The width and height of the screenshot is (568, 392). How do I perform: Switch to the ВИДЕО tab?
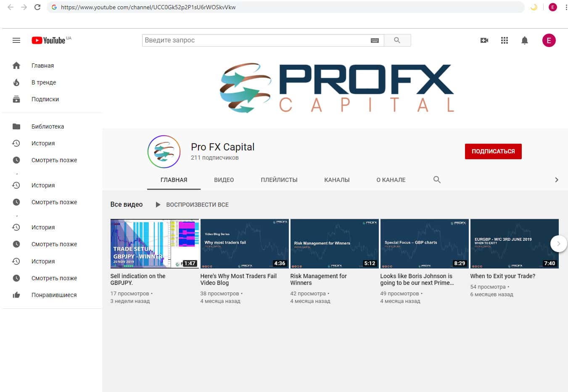[224, 180]
